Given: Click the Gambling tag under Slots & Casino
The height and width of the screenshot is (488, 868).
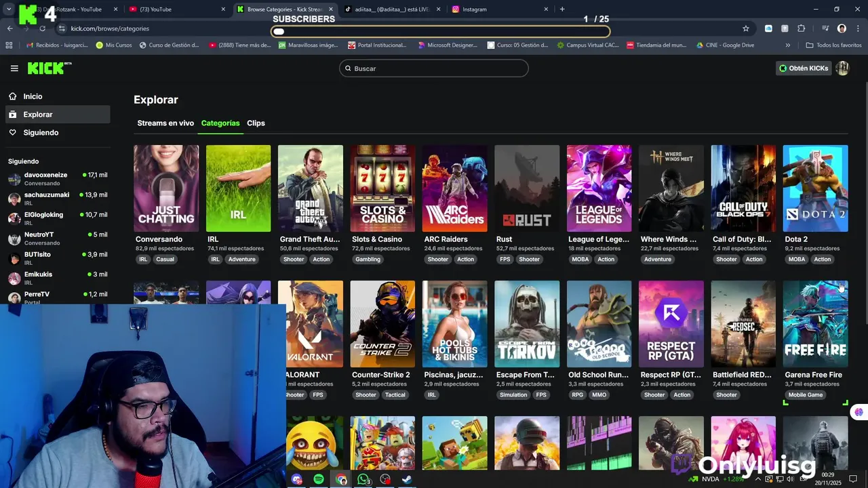Looking at the screenshot, I should pos(368,260).
